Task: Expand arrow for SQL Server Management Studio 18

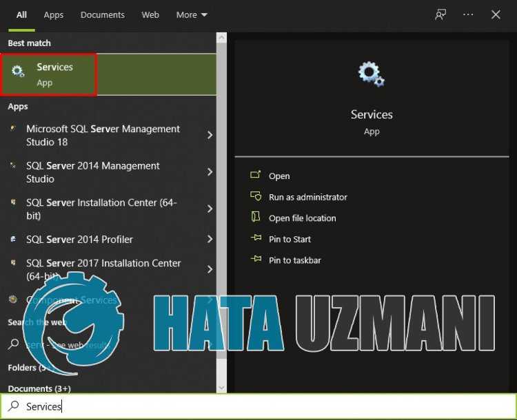Action: [210, 135]
